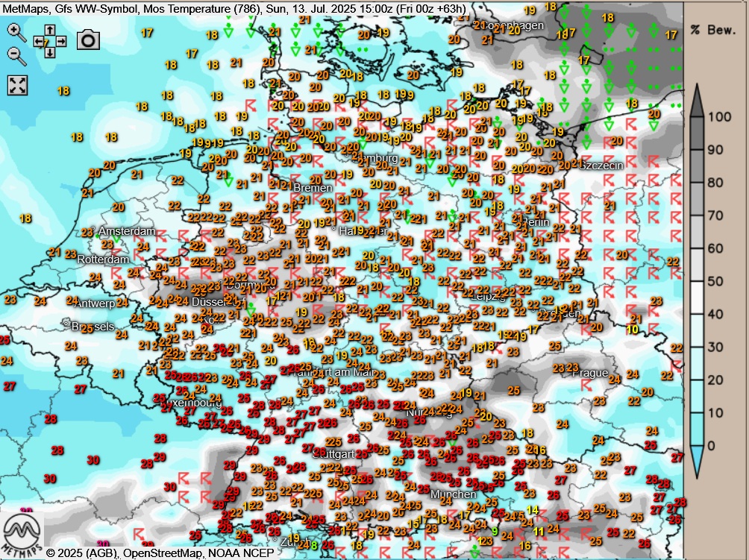The image size is (749, 560).
Task: Pan the map left with arrow button
Action: coord(39,42)
